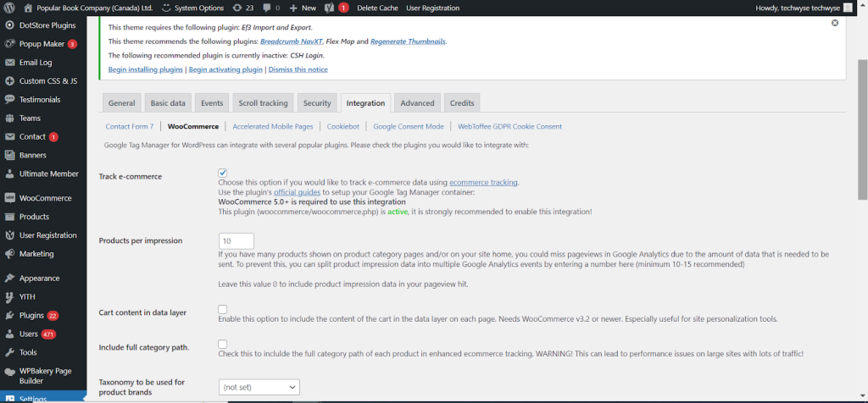Open Plugins in the sidebar menu
The width and height of the screenshot is (868, 403).
tap(31, 315)
